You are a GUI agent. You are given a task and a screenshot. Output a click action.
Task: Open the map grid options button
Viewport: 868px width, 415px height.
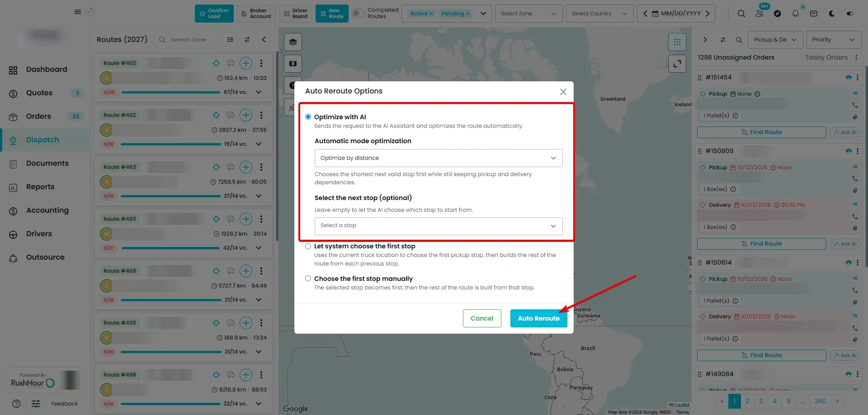pos(677,42)
